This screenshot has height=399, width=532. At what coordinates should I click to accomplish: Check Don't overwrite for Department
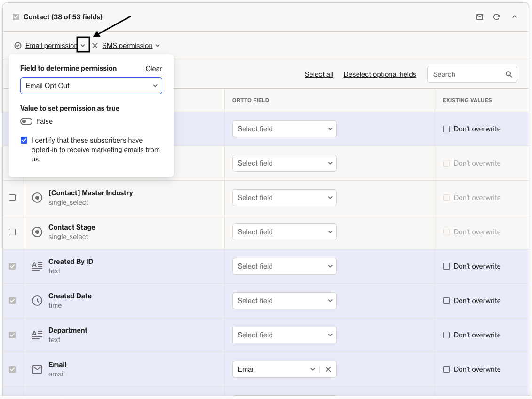(x=446, y=335)
